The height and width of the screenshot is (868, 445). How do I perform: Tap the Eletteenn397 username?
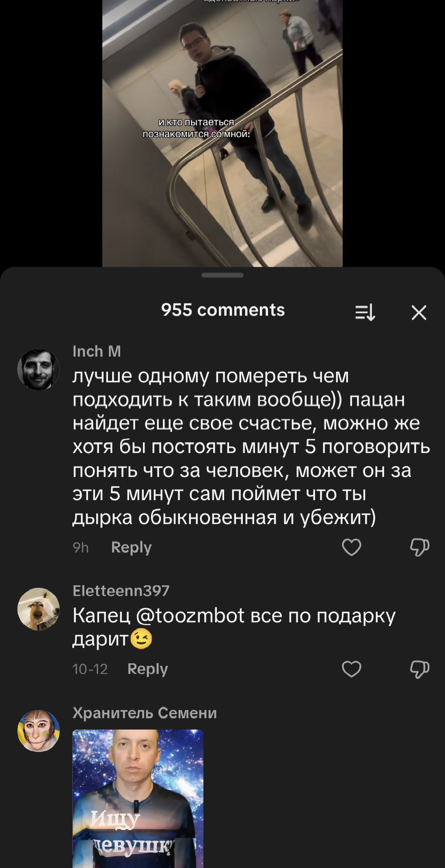coord(121,591)
